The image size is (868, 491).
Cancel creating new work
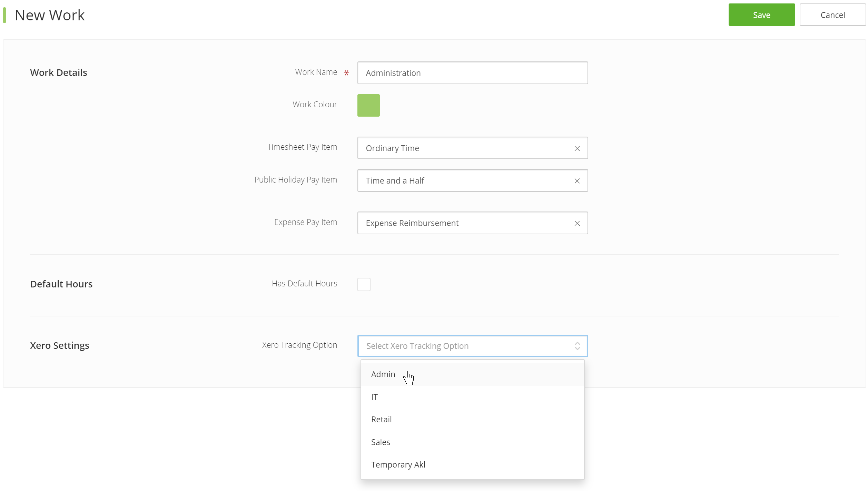[832, 15]
